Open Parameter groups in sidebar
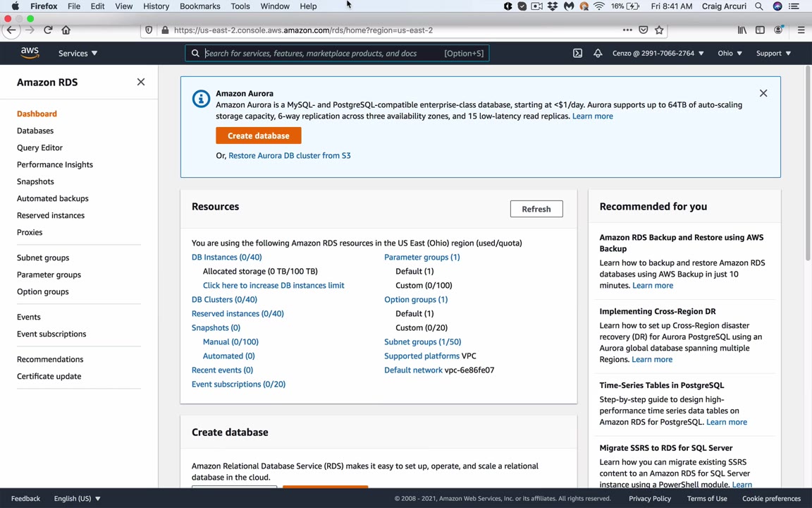 tap(49, 274)
